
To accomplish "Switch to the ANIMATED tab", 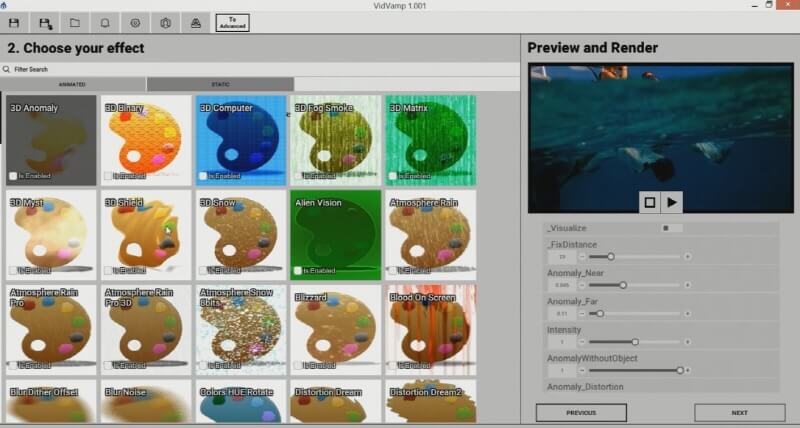I will tap(73, 84).
